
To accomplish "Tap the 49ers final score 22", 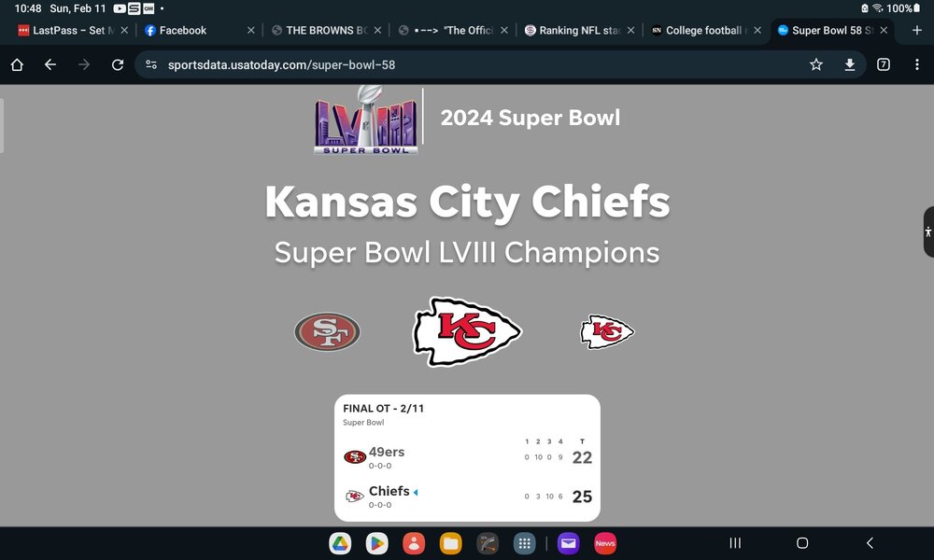I will pyautogui.click(x=582, y=457).
